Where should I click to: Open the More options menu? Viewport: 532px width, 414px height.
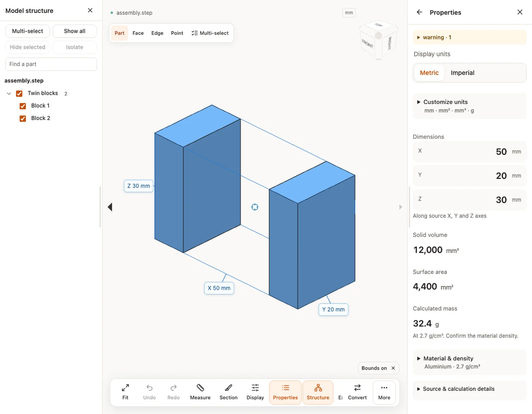[x=384, y=392]
